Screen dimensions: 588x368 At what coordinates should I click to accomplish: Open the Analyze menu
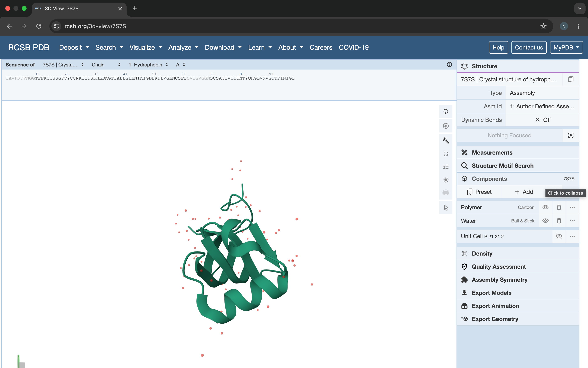[x=183, y=47]
